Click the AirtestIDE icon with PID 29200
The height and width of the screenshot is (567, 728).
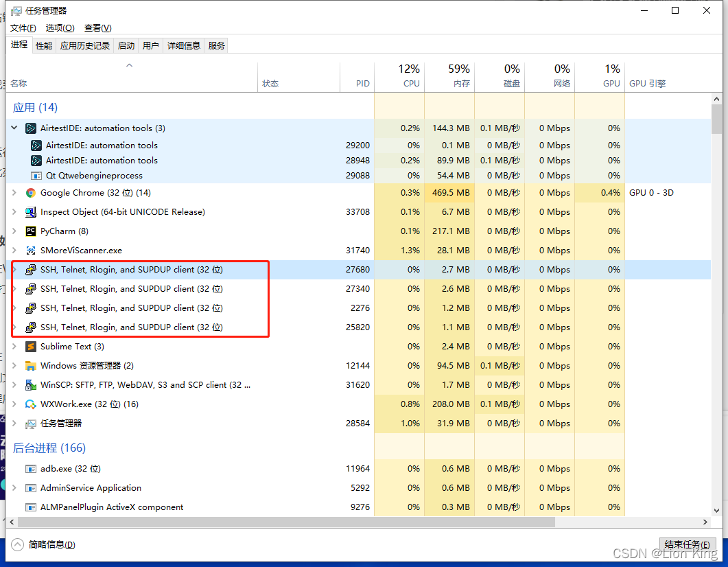(x=36, y=146)
